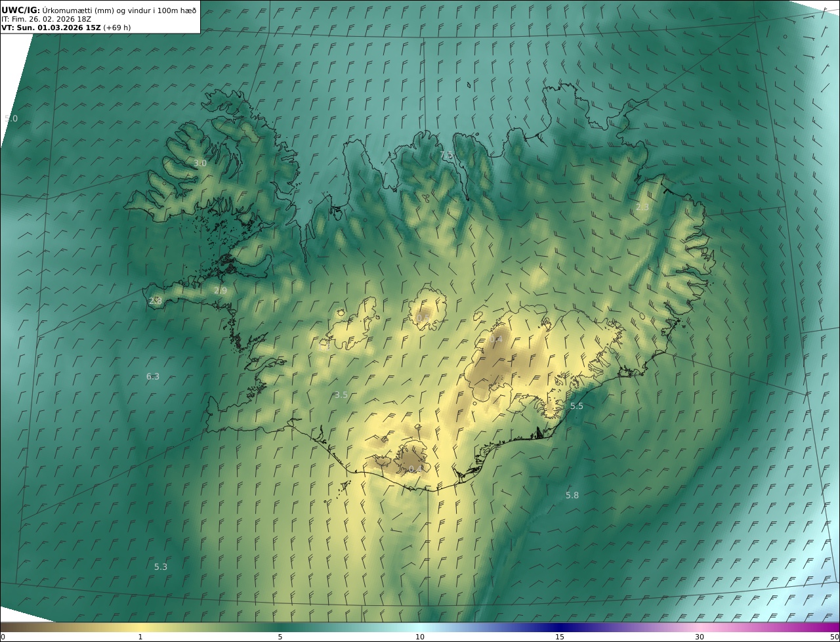The height and width of the screenshot is (642, 840).
Task: Click the 0.4 value on Vatnajökull ice cap
Action: coord(496,339)
